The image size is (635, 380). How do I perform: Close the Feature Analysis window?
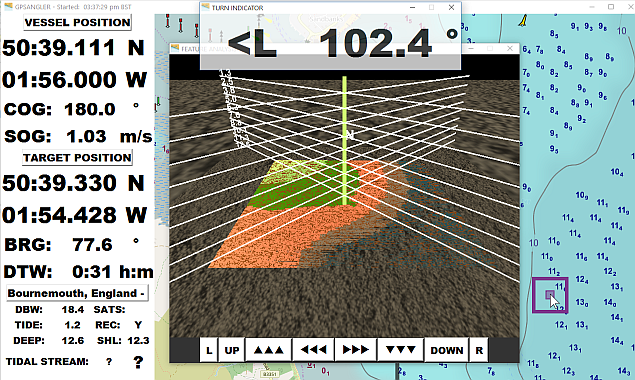(510, 48)
